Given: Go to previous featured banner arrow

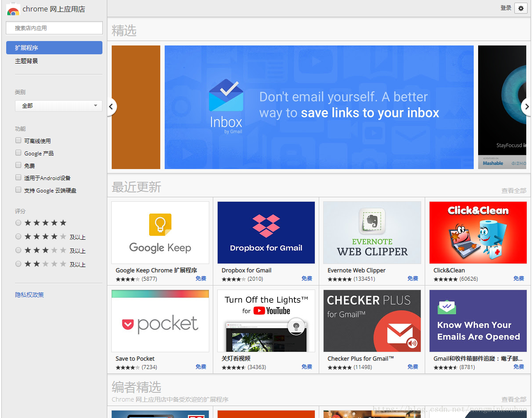Looking at the screenshot, I should click(x=112, y=106).
